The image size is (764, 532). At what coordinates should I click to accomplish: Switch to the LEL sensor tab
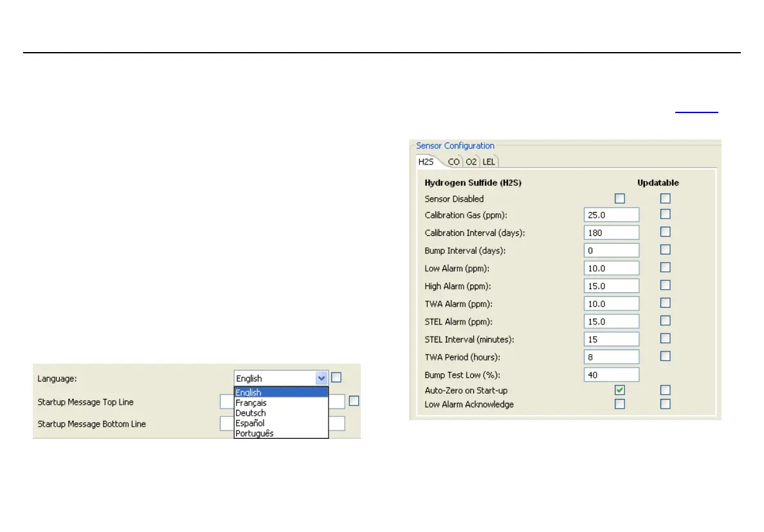489,162
